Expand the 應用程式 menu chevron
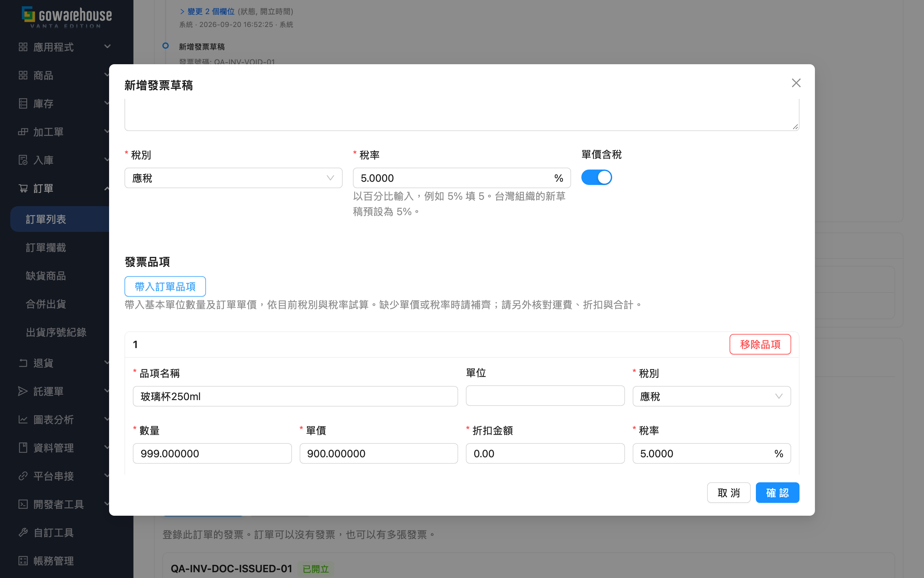Viewport: 924px width, 578px height. coord(107,47)
